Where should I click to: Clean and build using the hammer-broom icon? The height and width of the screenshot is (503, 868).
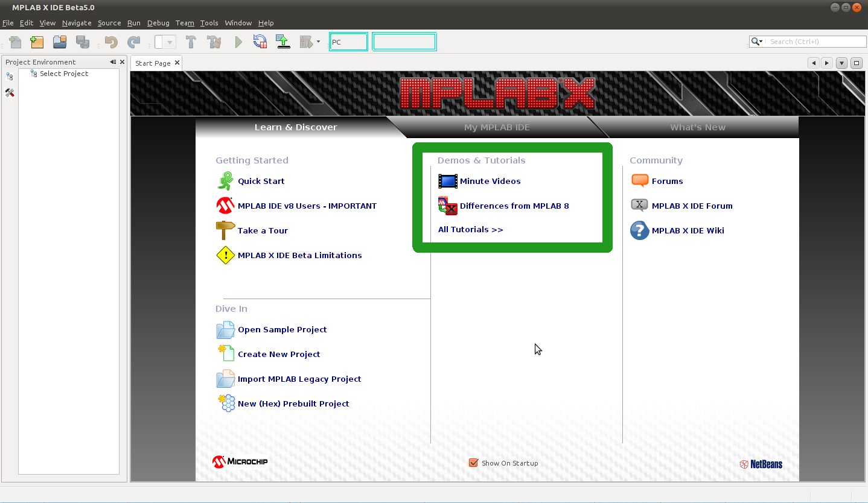(214, 42)
